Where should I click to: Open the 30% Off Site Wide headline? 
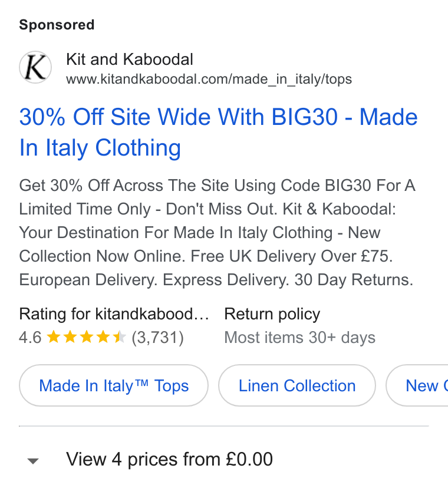click(218, 132)
